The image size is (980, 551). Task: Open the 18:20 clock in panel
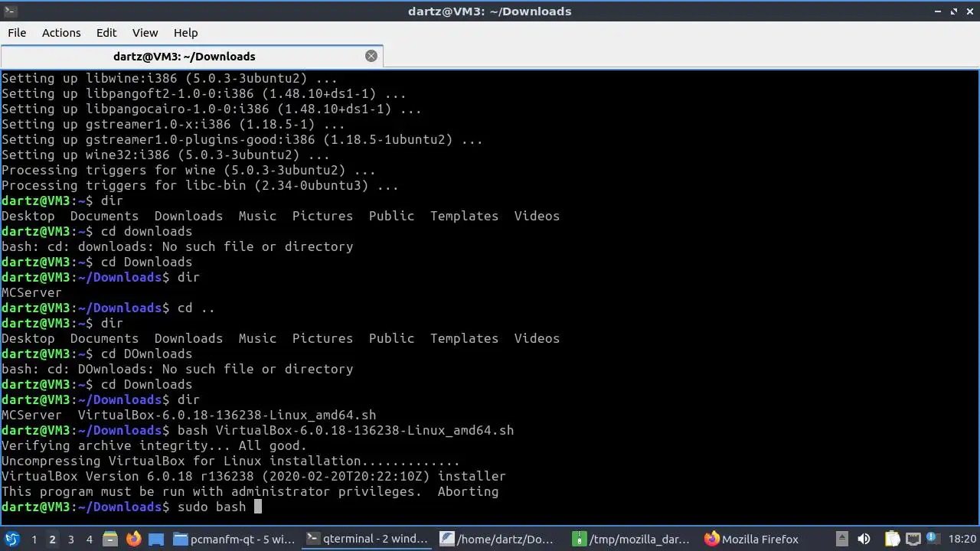tap(963, 540)
